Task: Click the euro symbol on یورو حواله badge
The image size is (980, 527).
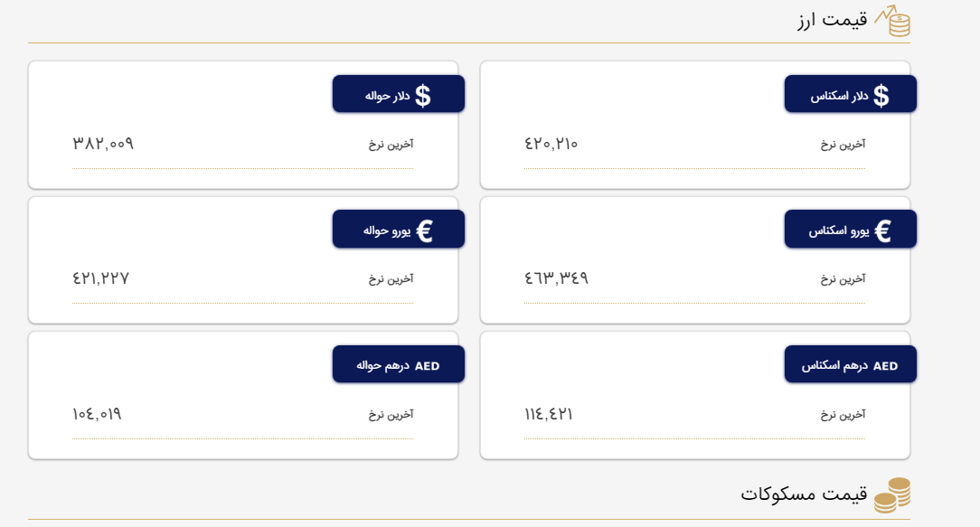Action: (x=425, y=231)
